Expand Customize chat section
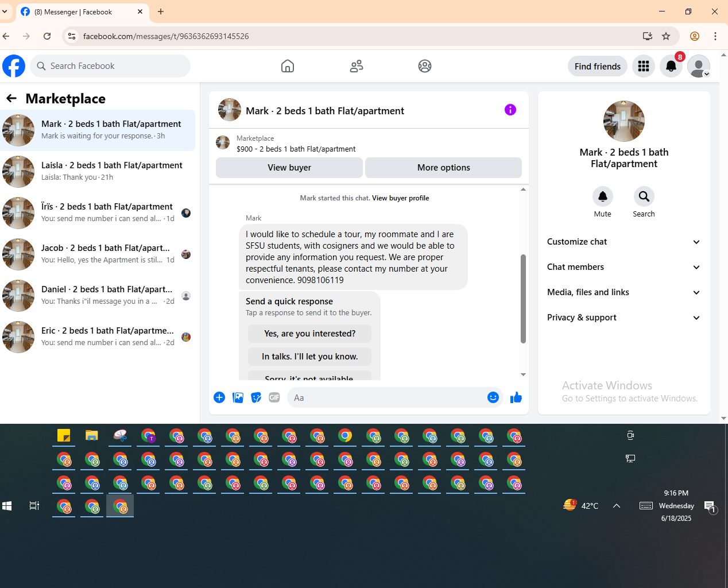The width and height of the screenshot is (728, 588). click(x=624, y=242)
